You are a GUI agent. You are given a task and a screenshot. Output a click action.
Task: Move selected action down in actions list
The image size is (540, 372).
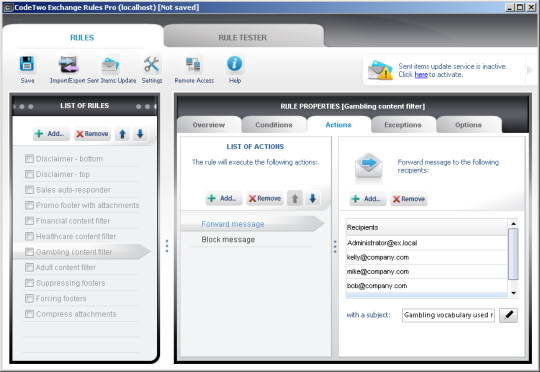coord(312,198)
